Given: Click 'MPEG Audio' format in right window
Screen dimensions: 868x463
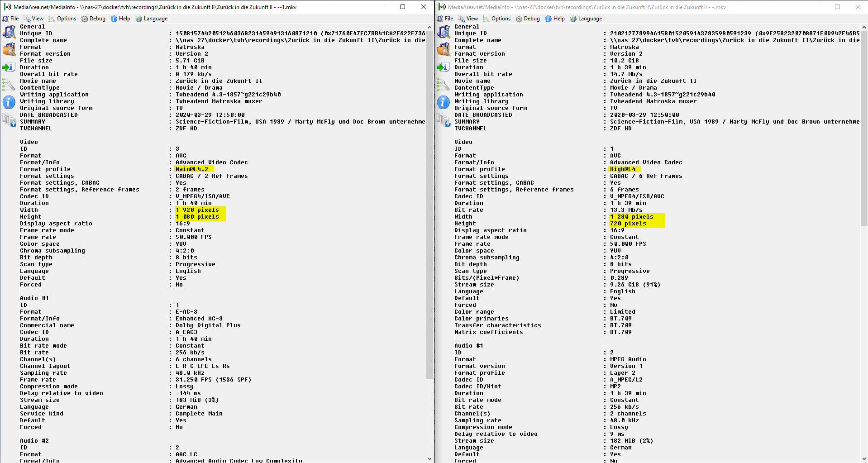Looking at the screenshot, I should tap(628, 359).
